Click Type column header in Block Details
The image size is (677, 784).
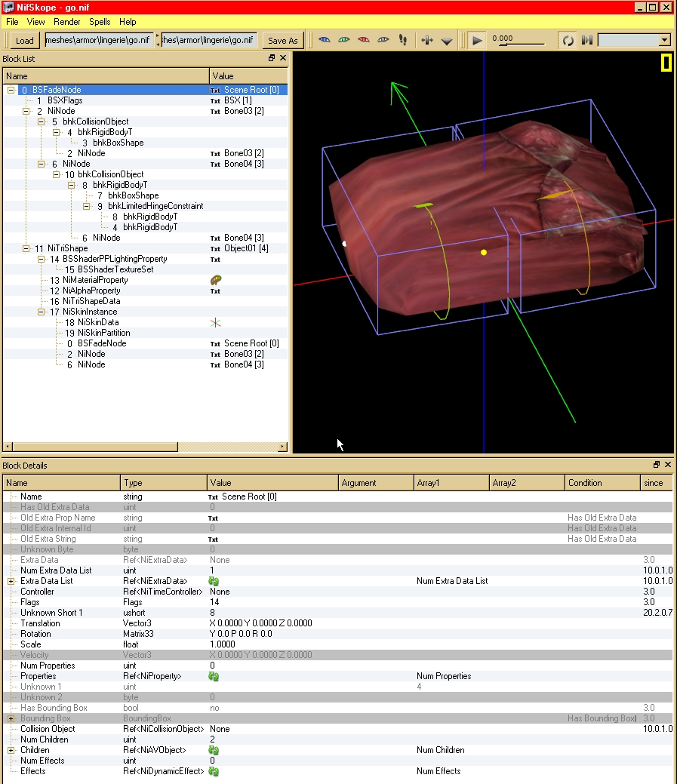[x=164, y=482]
